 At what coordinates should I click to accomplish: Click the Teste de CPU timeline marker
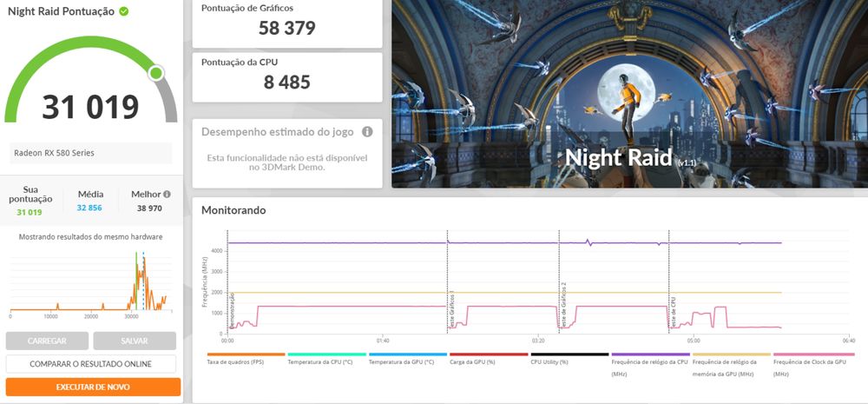(x=674, y=313)
